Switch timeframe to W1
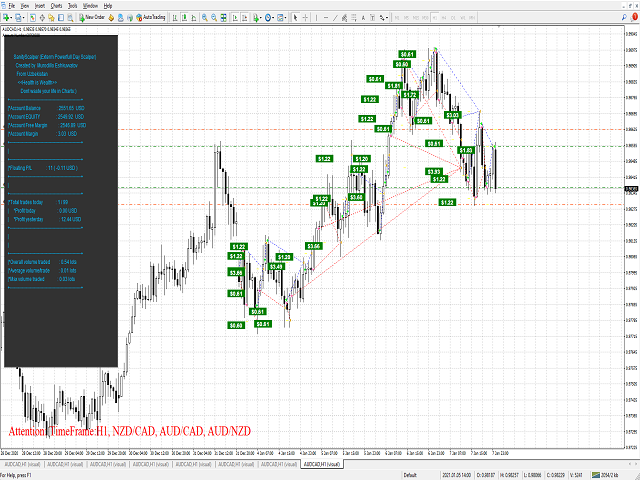 coord(463,18)
